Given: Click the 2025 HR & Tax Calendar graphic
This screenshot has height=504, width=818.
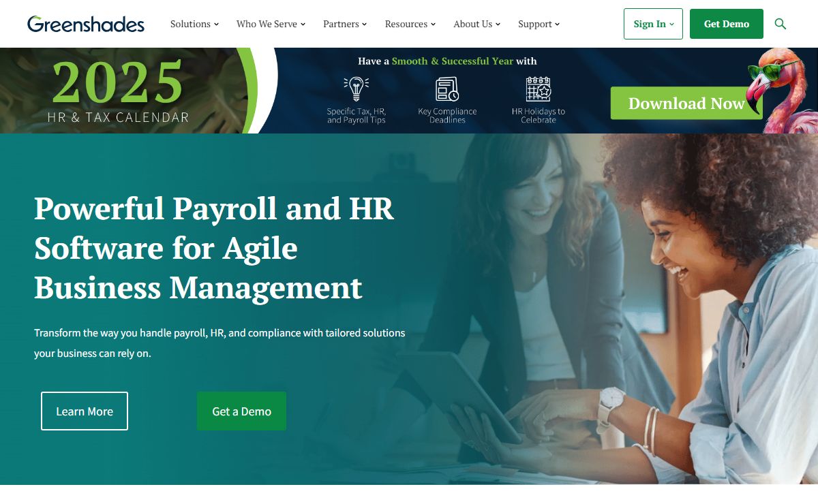Looking at the screenshot, I should [x=118, y=91].
